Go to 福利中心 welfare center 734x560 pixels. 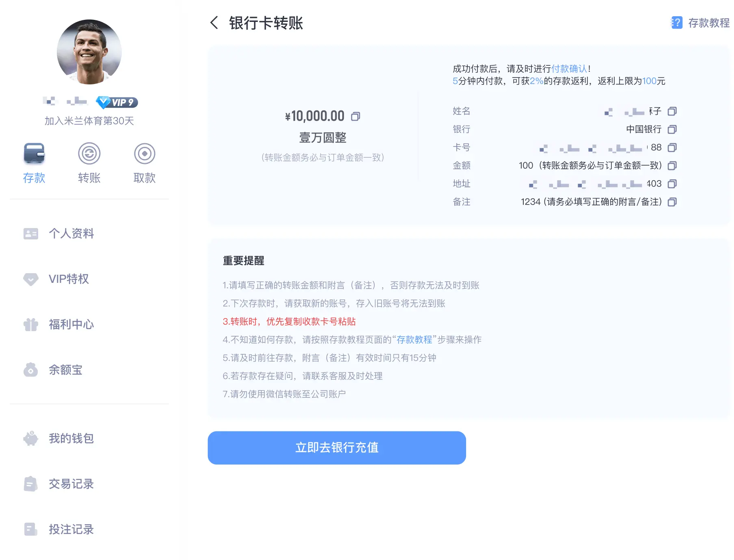[x=71, y=325]
